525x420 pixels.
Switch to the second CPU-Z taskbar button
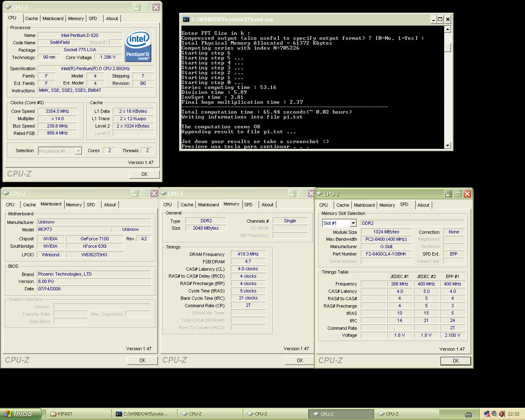click(x=275, y=414)
